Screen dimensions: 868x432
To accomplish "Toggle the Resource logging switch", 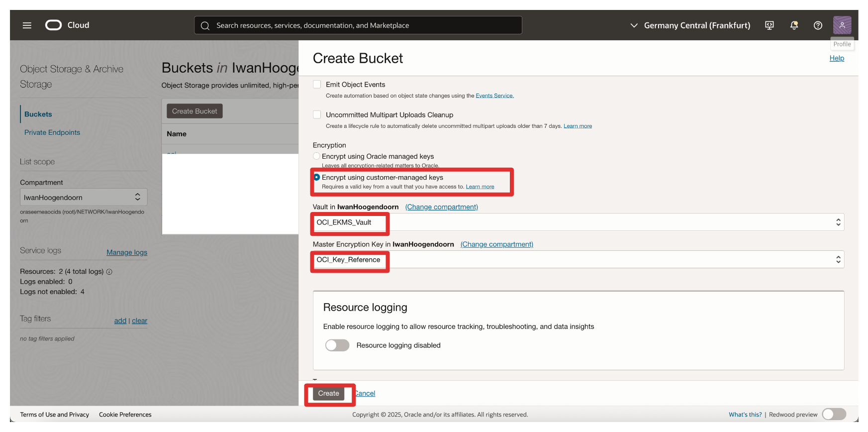I will coord(337,345).
